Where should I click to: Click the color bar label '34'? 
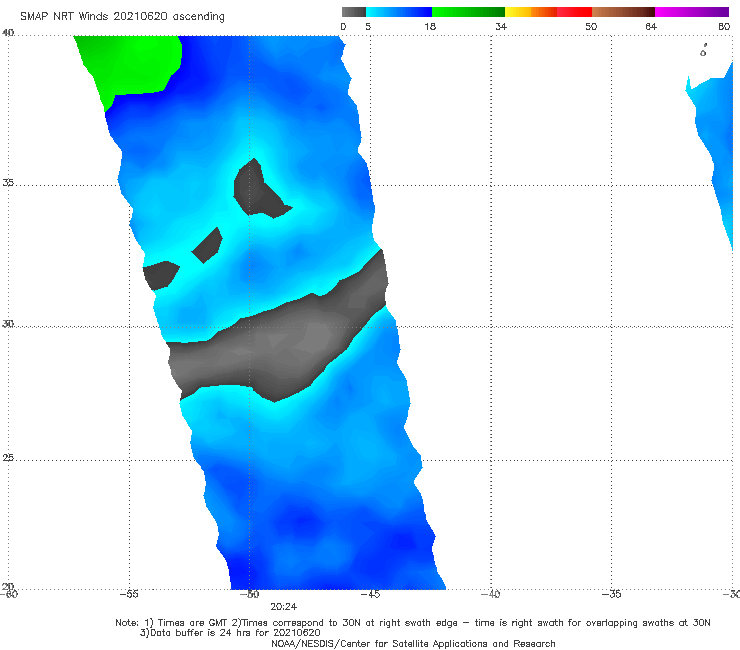pyautogui.click(x=501, y=26)
